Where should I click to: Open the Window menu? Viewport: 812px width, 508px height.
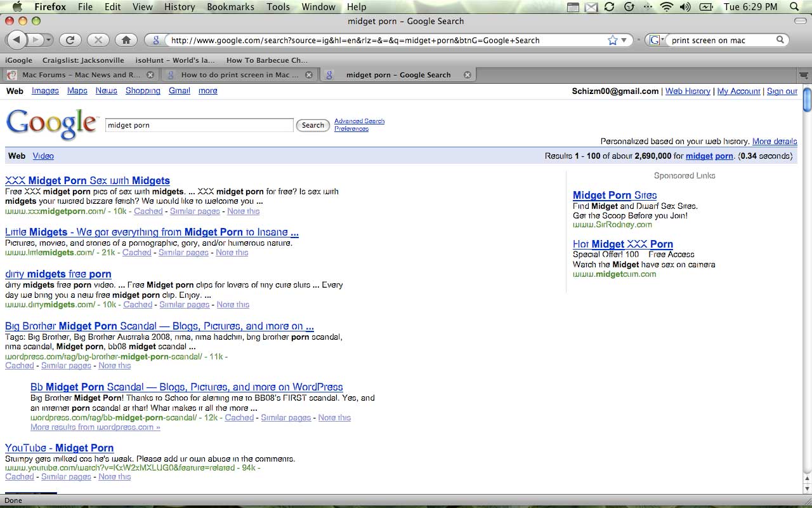(318, 7)
